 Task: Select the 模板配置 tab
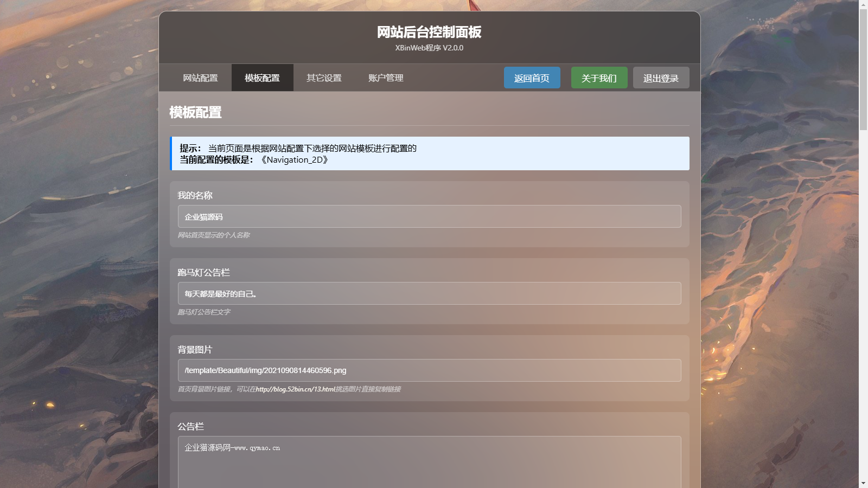pyautogui.click(x=262, y=78)
